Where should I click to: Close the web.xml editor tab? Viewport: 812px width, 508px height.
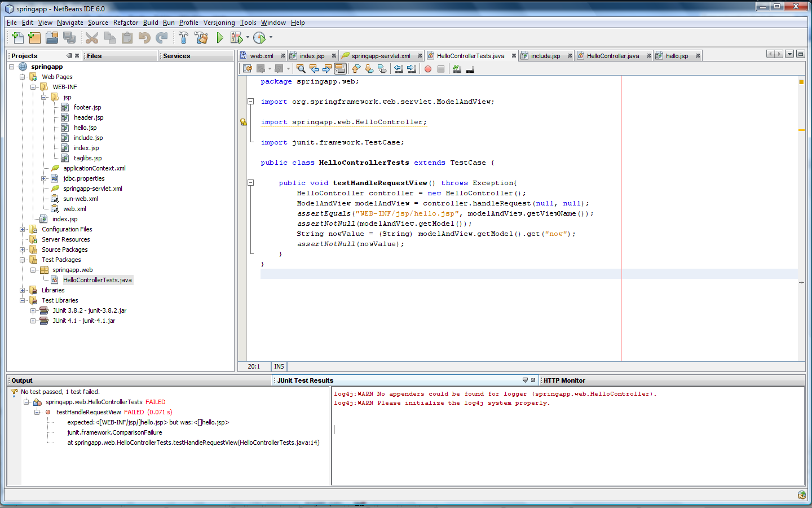click(283, 56)
